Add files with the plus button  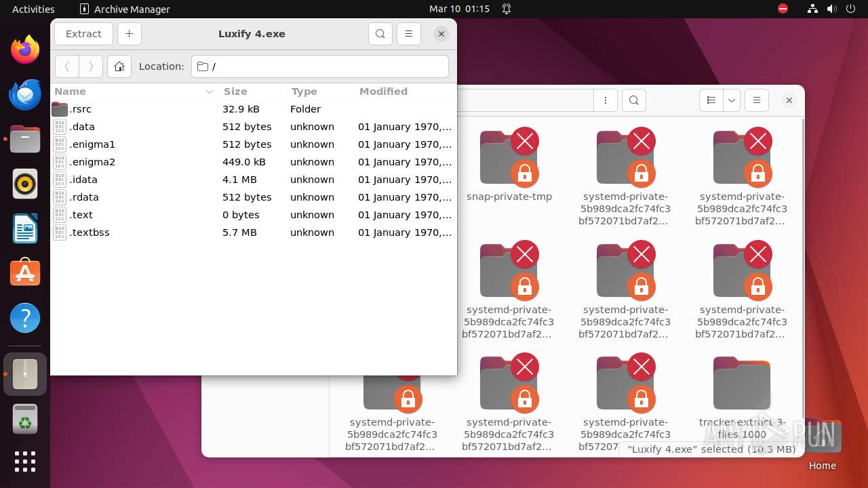[x=130, y=34]
